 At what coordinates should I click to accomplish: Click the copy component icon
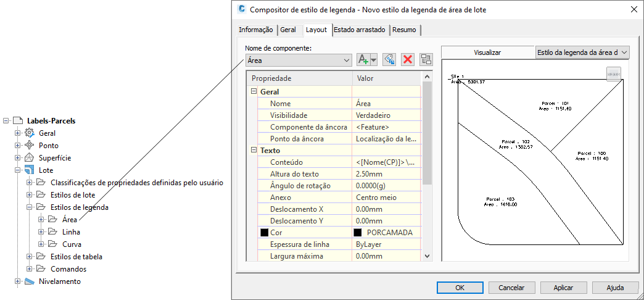click(389, 60)
